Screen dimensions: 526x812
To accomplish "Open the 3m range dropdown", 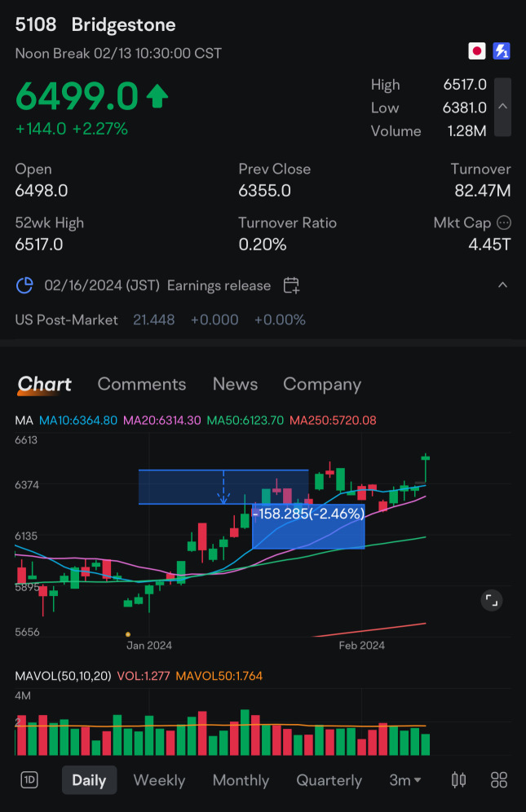I will [405, 780].
